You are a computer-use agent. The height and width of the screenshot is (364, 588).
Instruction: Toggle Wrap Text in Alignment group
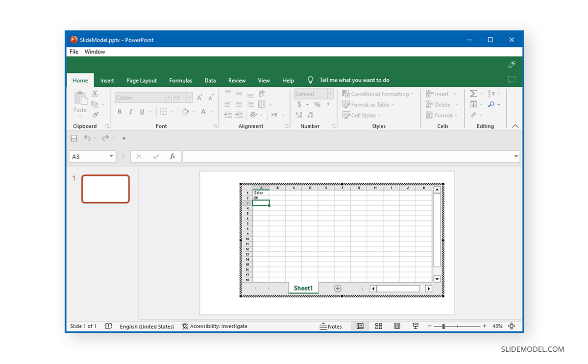pyautogui.click(x=262, y=93)
